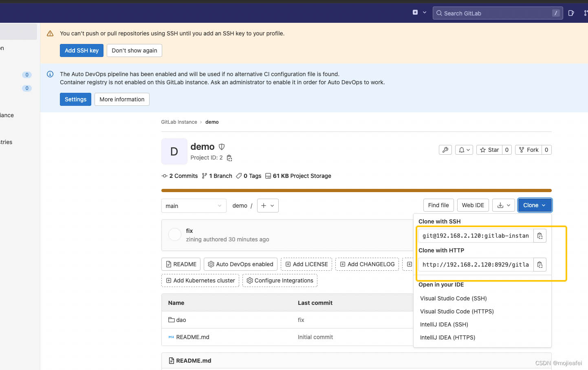Image resolution: width=588 pixels, height=370 pixels.
Task: Open in IntelliJ IDEA (HTTPS)
Action: [x=447, y=337]
